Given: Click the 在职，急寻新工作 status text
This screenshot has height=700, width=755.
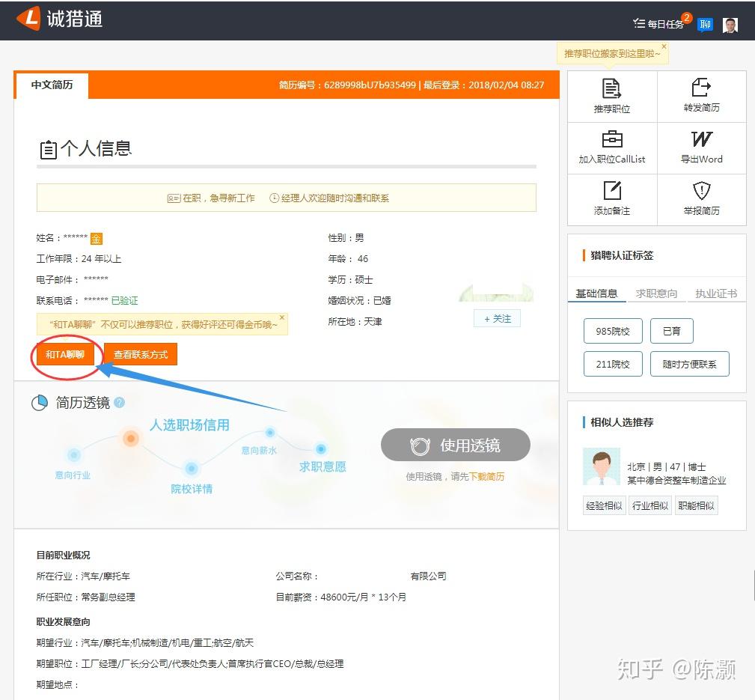Looking at the screenshot, I should 218,198.
